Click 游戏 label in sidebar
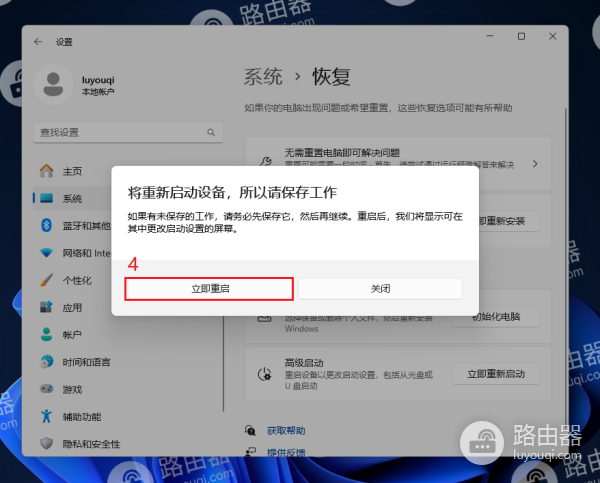Viewport: 600px width, 483px height. click(x=72, y=390)
